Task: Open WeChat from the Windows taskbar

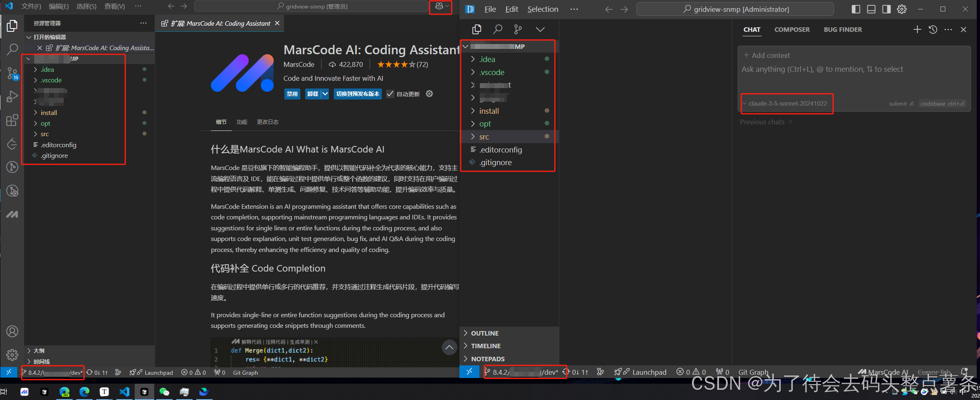Action: pyautogui.click(x=164, y=392)
